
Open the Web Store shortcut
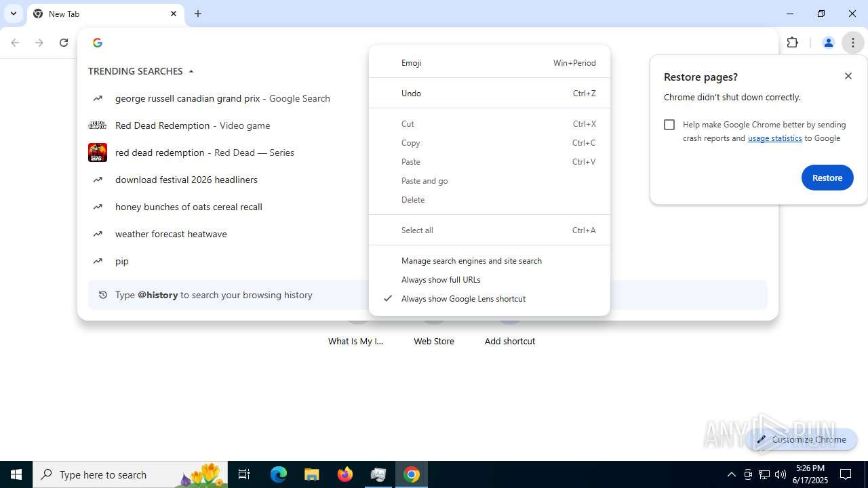434,341
